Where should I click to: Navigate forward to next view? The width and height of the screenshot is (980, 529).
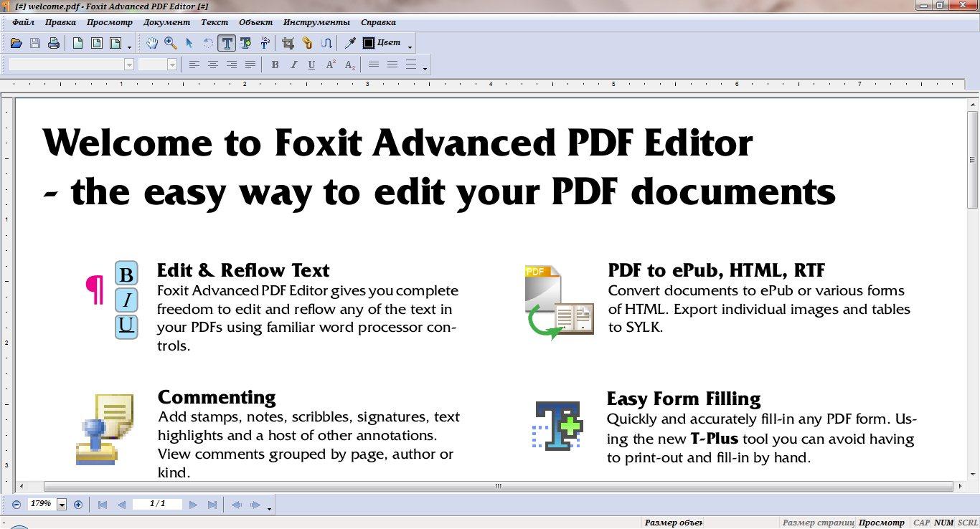(255, 505)
